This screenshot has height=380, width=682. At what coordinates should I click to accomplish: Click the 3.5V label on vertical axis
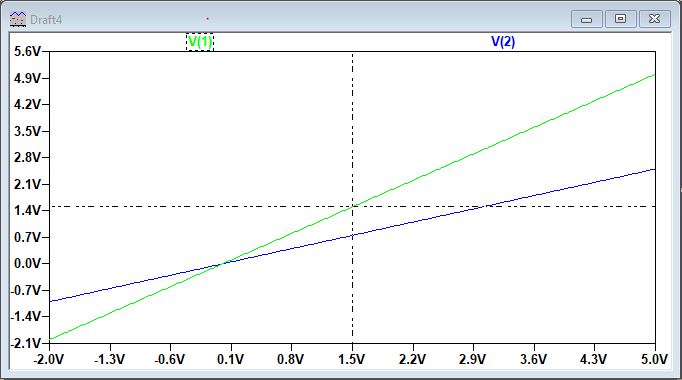coord(27,131)
